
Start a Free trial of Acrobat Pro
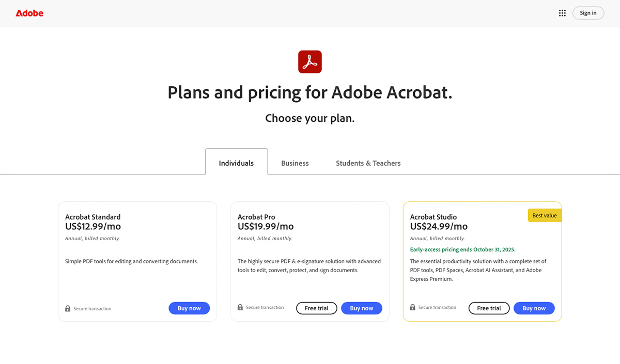click(316, 308)
